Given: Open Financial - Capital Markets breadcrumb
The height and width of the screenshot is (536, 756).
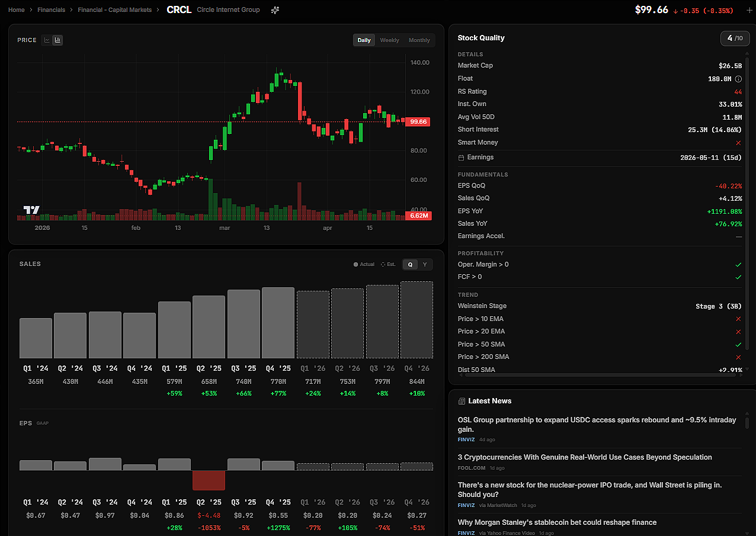Looking at the screenshot, I should tap(115, 10).
